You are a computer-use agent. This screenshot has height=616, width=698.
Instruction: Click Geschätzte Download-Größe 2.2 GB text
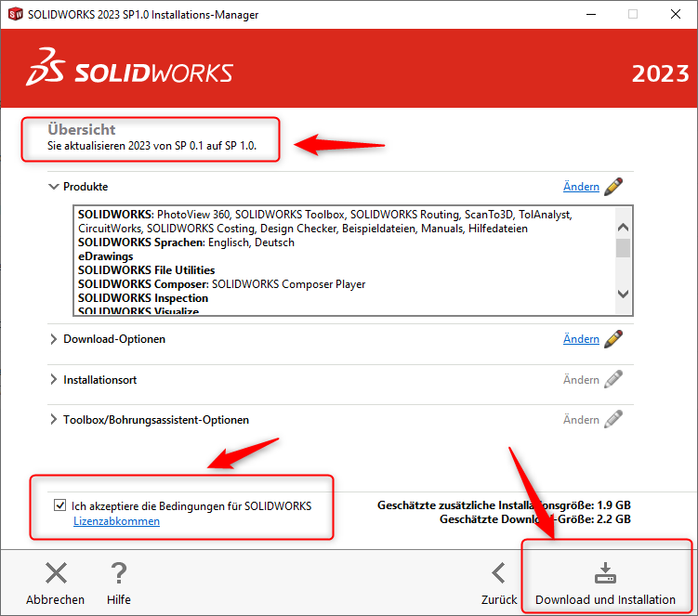click(535, 519)
